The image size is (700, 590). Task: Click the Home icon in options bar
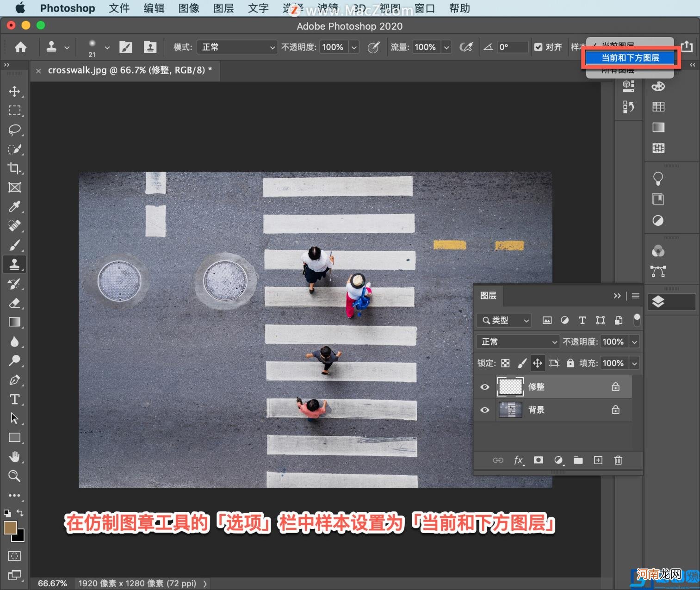pyautogui.click(x=21, y=47)
